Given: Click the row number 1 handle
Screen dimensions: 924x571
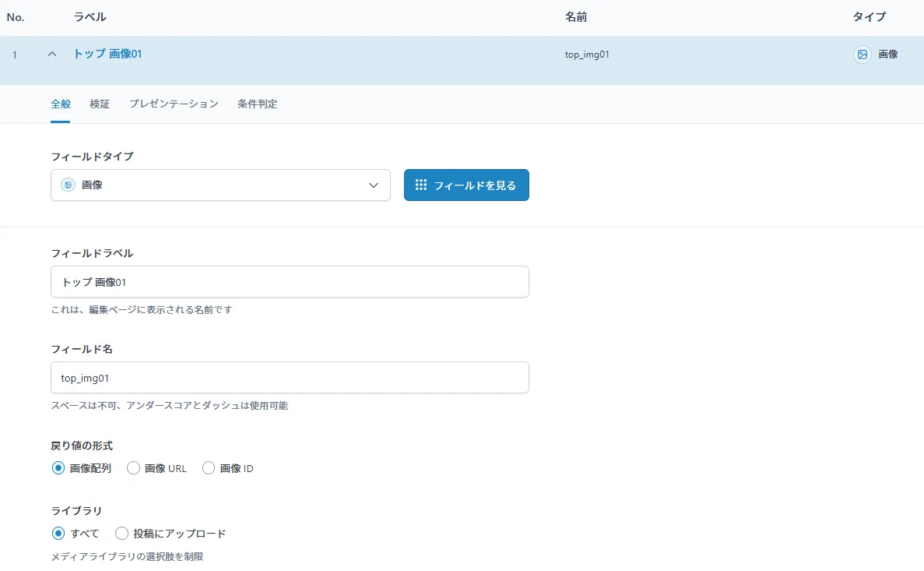Looking at the screenshot, I should 15,55.
